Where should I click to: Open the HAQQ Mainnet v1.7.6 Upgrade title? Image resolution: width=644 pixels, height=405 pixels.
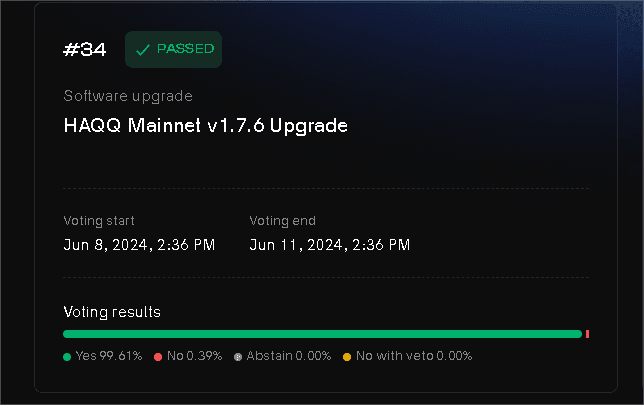pyautogui.click(x=205, y=126)
